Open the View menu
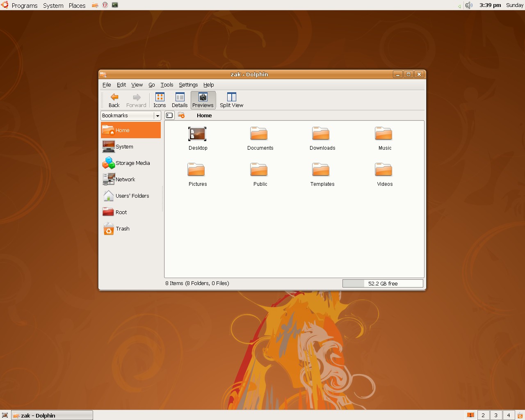 tap(137, 85)
